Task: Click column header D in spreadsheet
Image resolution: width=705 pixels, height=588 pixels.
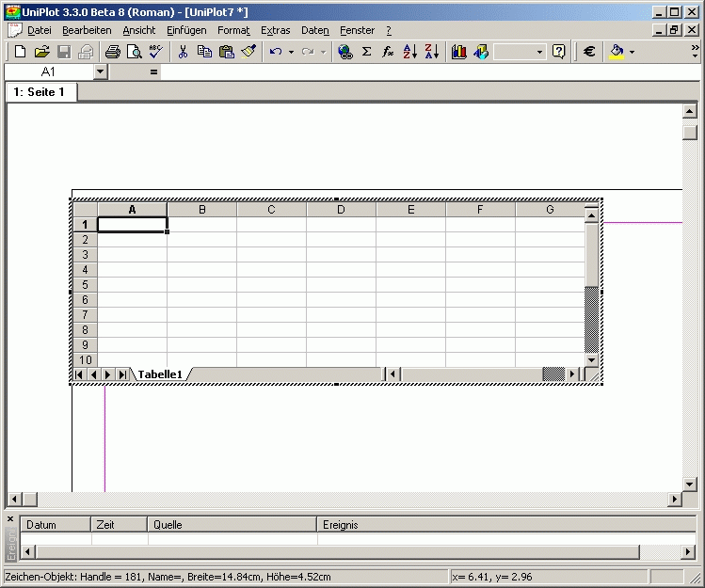Action: coord(341,209)
